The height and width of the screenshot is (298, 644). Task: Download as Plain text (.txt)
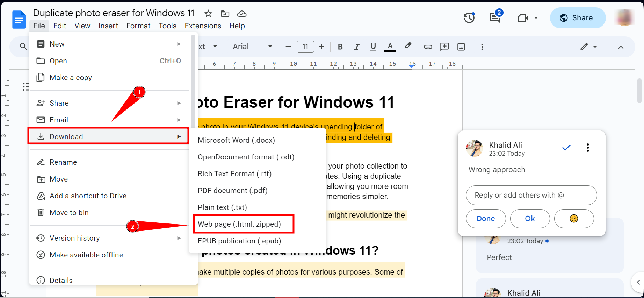[x=257, y=207]
